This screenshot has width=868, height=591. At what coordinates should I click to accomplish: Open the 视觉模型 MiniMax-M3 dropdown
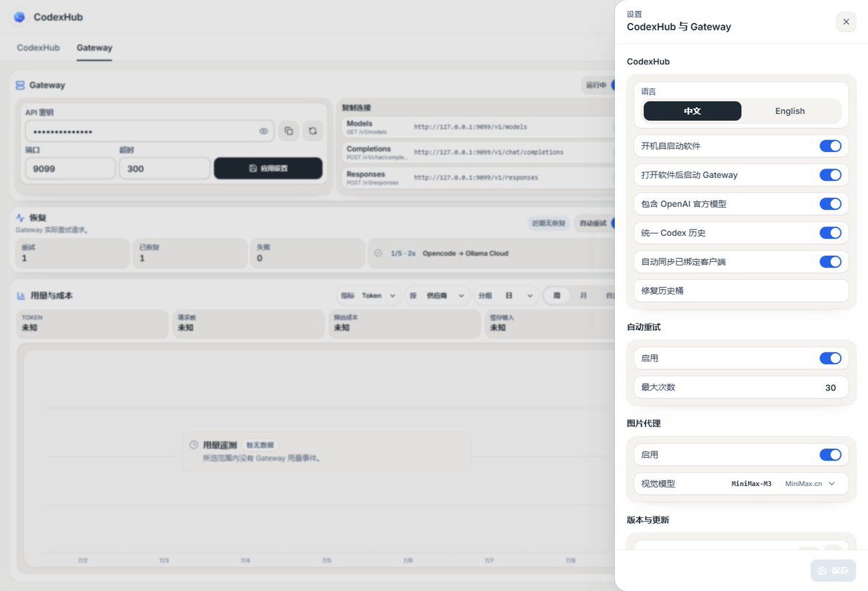click(x=785, y=484)
